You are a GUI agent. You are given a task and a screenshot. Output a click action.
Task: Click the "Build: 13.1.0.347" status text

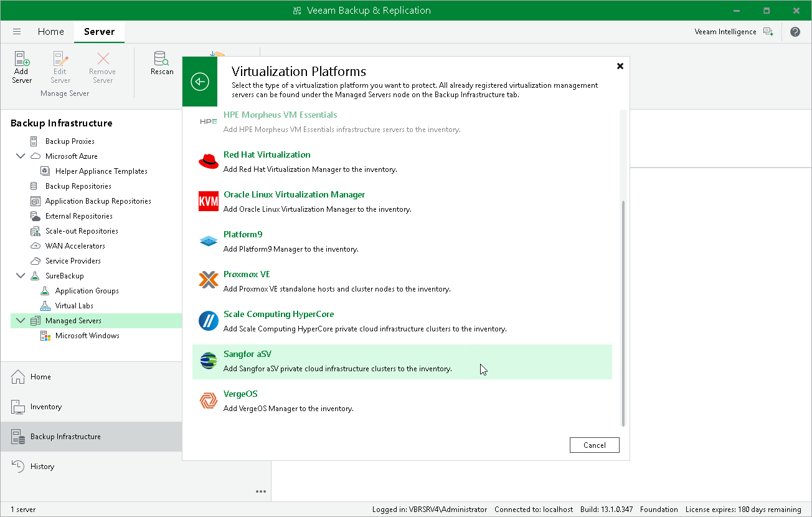pos(606,510)
